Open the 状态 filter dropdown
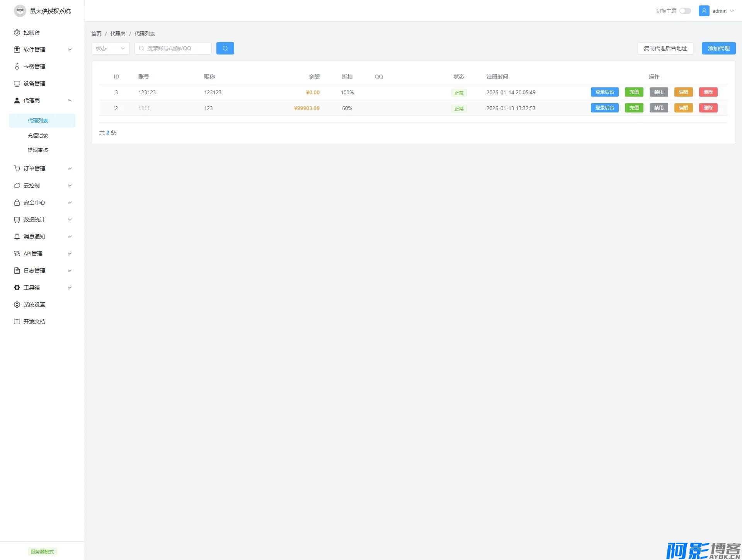Screen dimensions: 742x560 pos(110,48)
